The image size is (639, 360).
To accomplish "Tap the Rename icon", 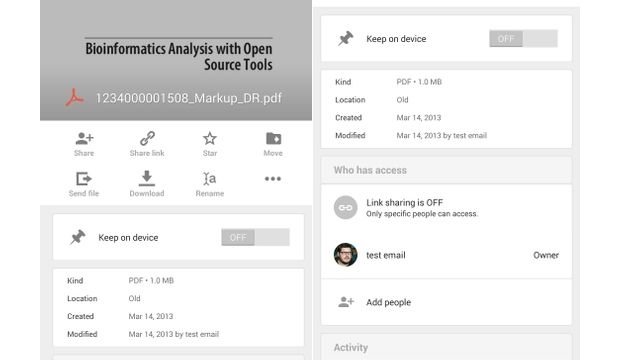I will 209,179.
